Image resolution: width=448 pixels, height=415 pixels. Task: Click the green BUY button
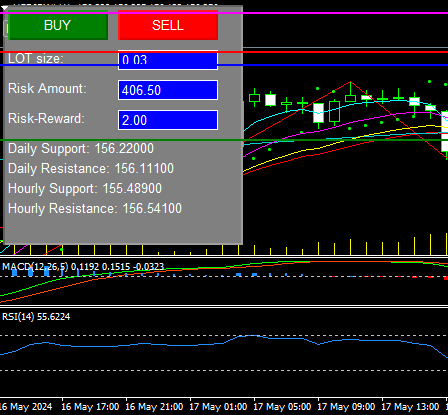(58, 25)
